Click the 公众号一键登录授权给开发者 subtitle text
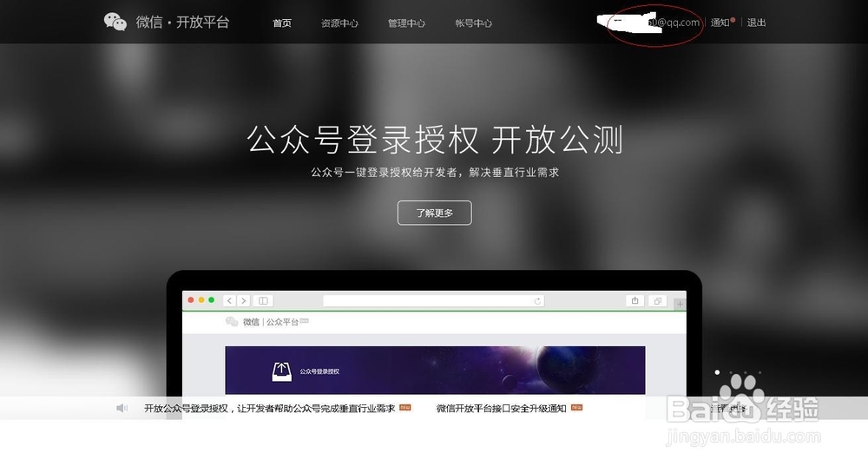The height and width of the screenshot is (466, 868). (x=435, y=172)
